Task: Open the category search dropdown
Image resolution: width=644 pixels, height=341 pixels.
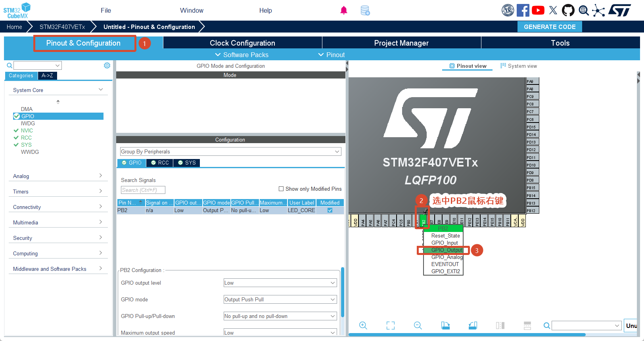Action: pos(57,65)
